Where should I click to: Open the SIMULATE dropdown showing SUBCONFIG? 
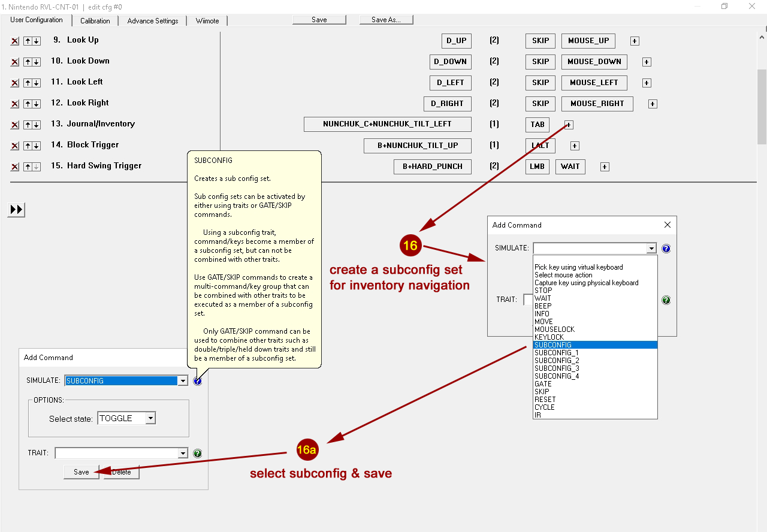click(x=183, y=381)
